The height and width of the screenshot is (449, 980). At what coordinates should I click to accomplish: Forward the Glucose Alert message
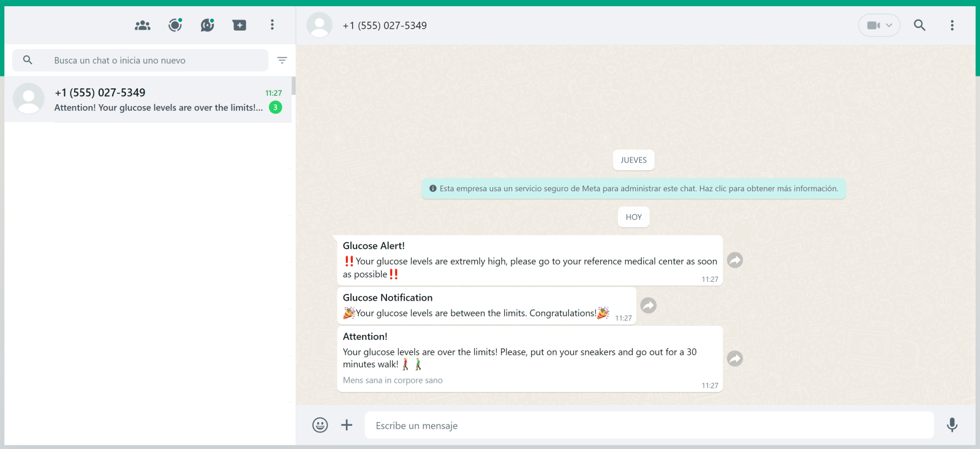point(735,260)
